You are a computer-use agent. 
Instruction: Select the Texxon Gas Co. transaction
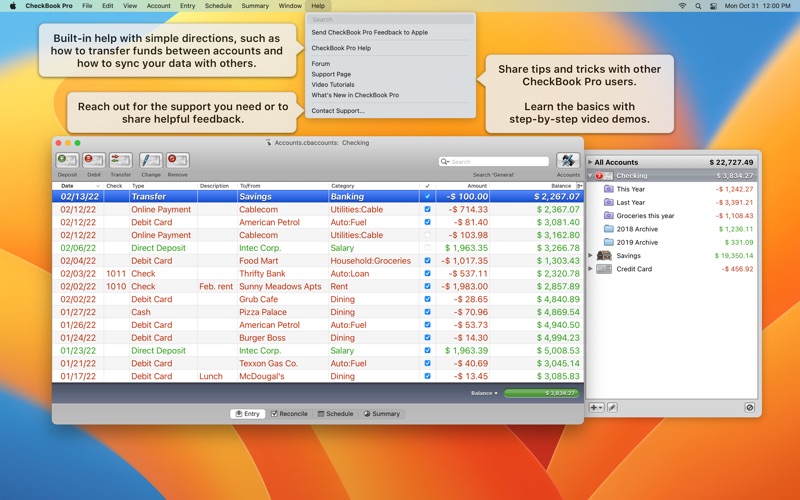318,363
